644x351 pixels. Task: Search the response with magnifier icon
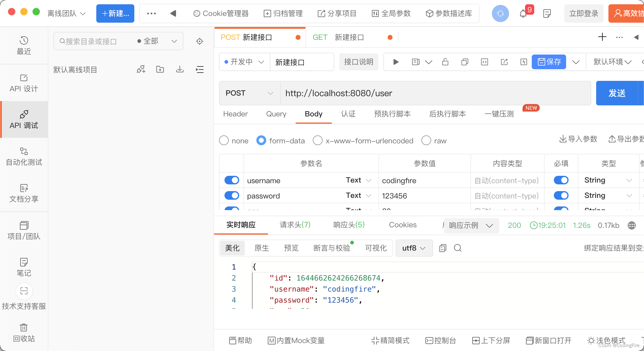pos(458,248)
